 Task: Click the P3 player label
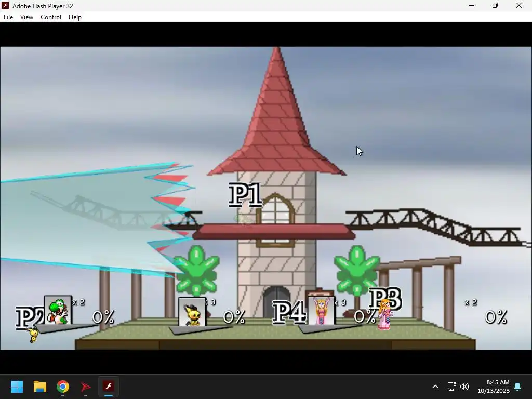click(385, 299)
